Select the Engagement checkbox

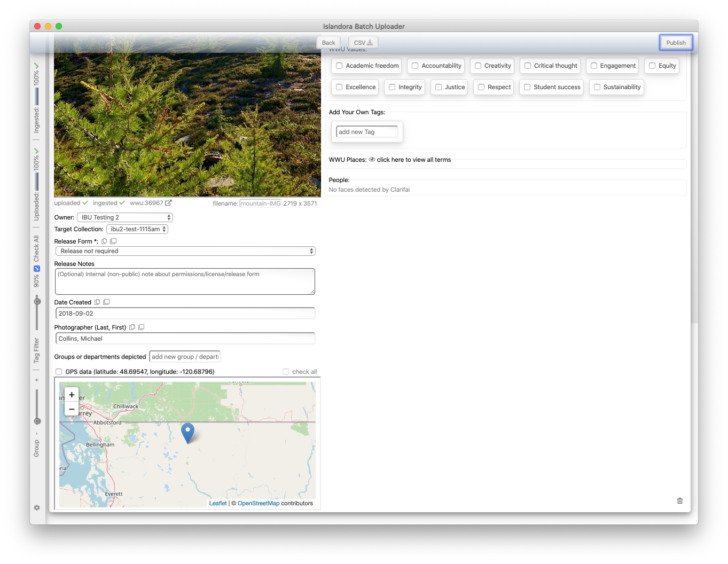pyautogui.click(x=594, y=66)
